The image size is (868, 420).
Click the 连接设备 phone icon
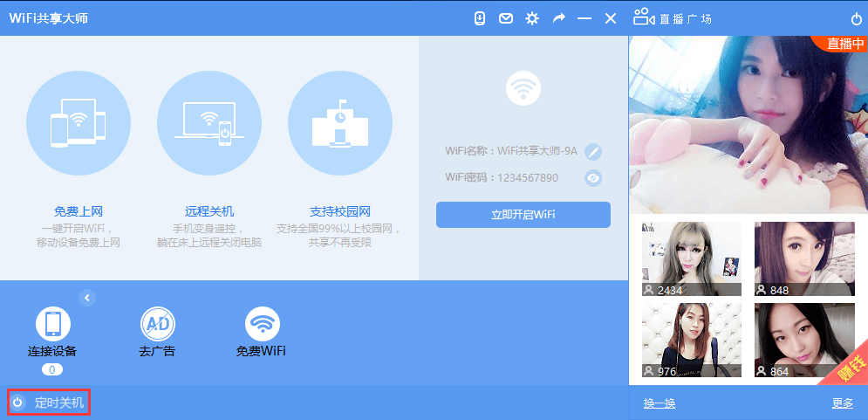[x=52, y=324]
